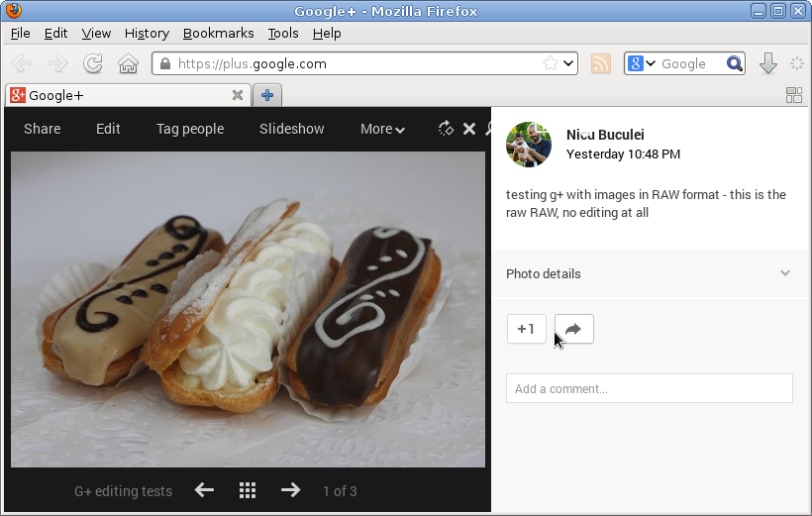Image resolution: width=812 pixels, height=516 pixels.
Task: Expand the More menu in photo toolbar
Action: pyautogui.click(x=382, y=129)
